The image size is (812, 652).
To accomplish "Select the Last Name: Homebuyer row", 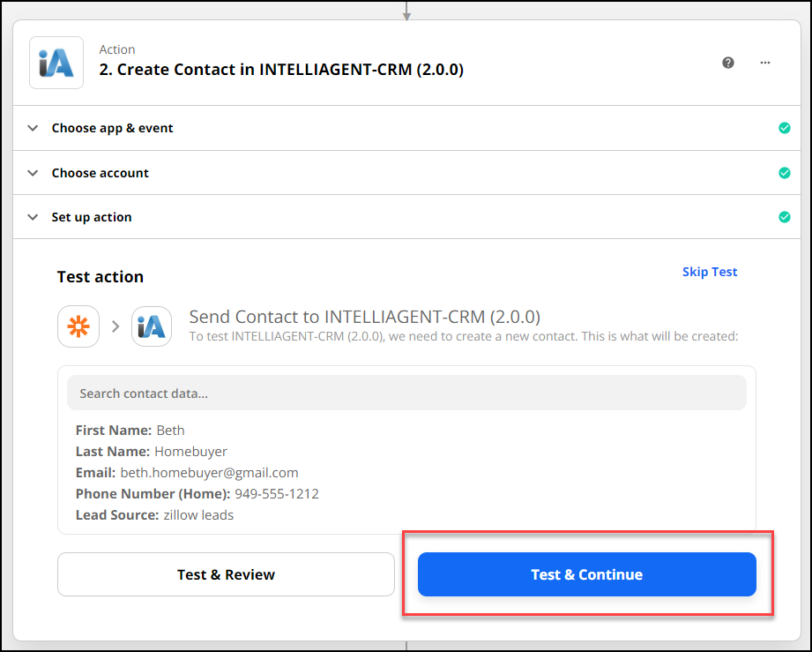I will click(152, 452).
